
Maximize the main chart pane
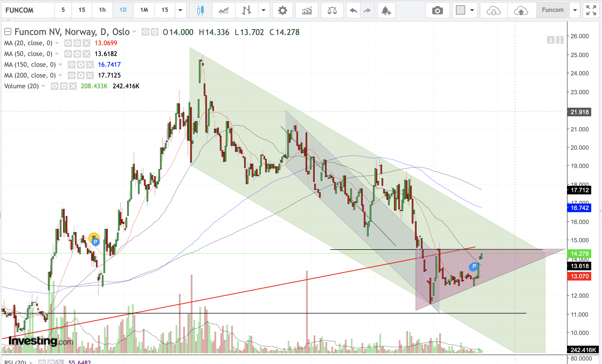560,40
